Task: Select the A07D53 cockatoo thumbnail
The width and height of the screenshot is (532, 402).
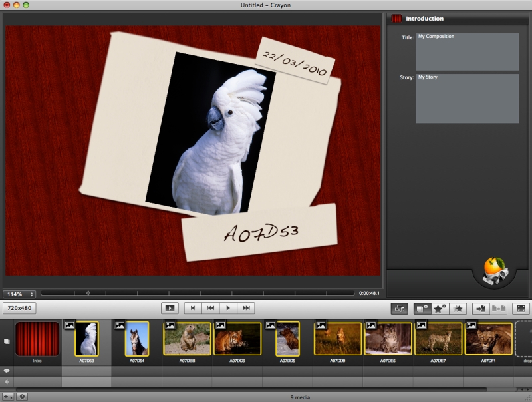Action: click(x=87, y=339)
